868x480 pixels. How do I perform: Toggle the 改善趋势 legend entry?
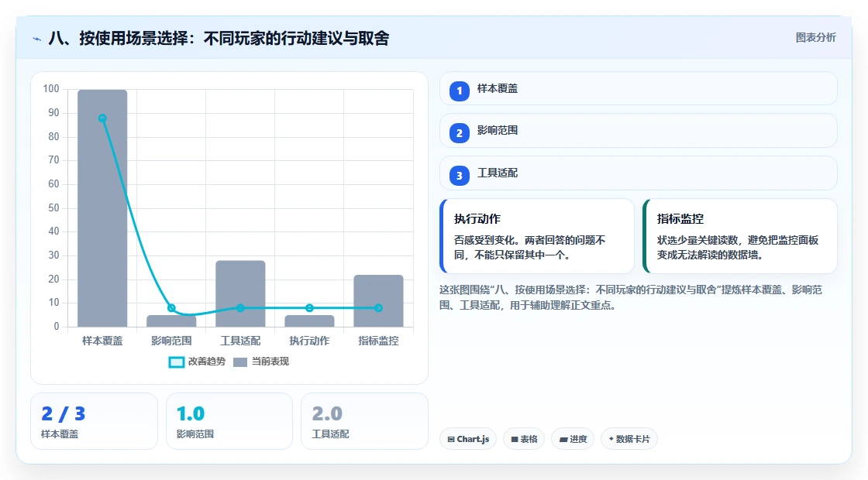coord(197,362)
